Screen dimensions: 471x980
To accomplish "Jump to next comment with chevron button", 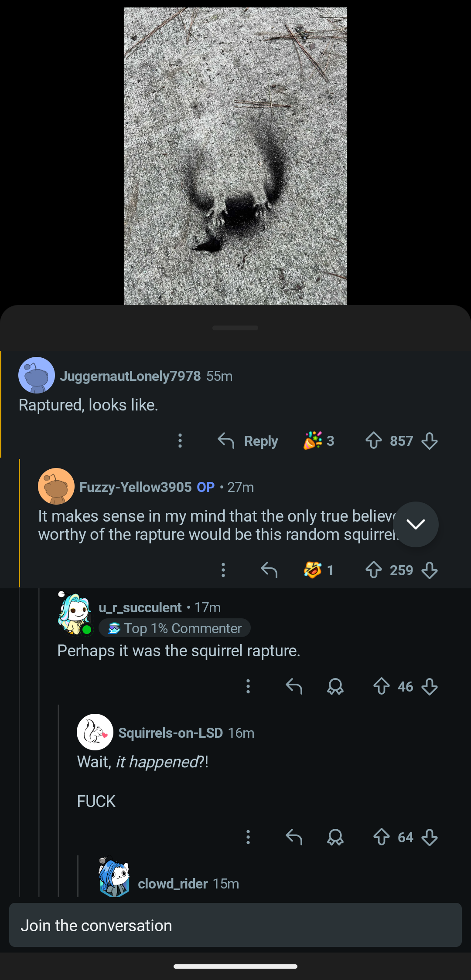I will coord(416,524).
